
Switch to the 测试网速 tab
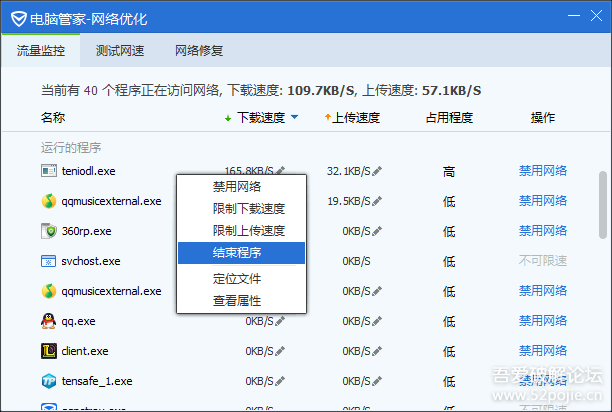pos(120,50)
